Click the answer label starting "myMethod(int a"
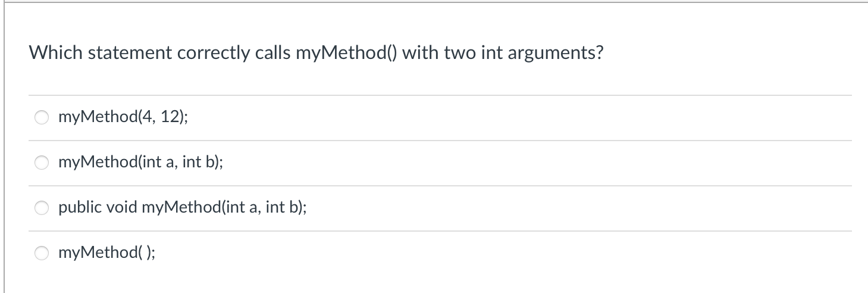Viewport: 868px width, 293px height. [x=141, y=163]
